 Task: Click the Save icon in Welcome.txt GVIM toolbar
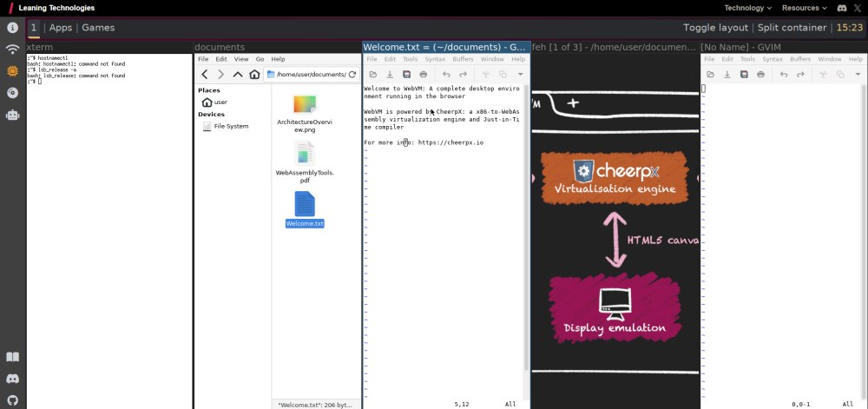(x=406, y=75)
